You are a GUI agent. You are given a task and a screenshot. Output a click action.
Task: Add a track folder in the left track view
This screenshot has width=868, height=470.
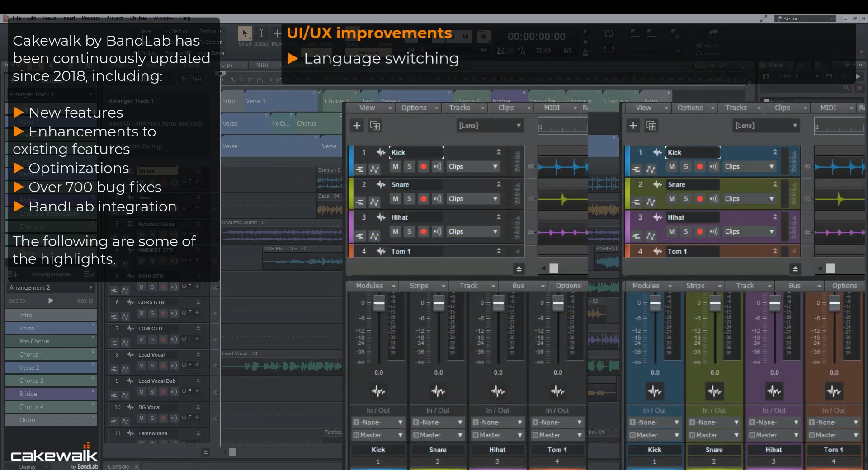[375, 126]
